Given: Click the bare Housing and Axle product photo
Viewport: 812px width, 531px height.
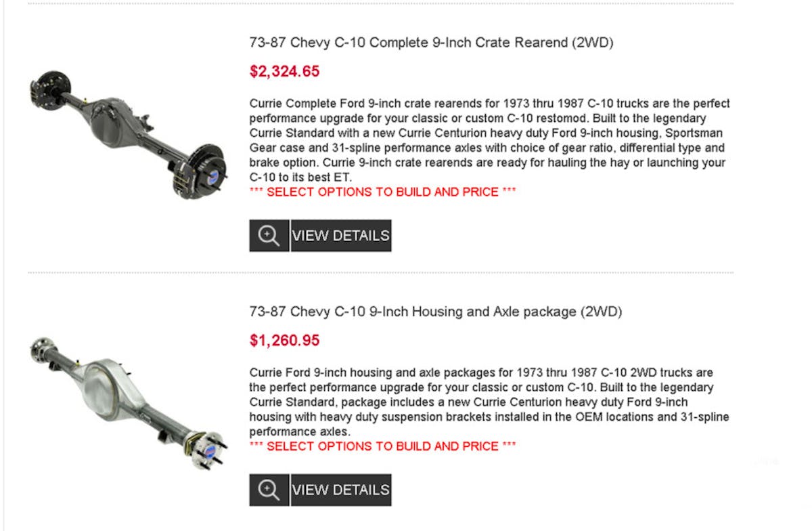Looking at the screenshot, I should click(x=129, y=401).
